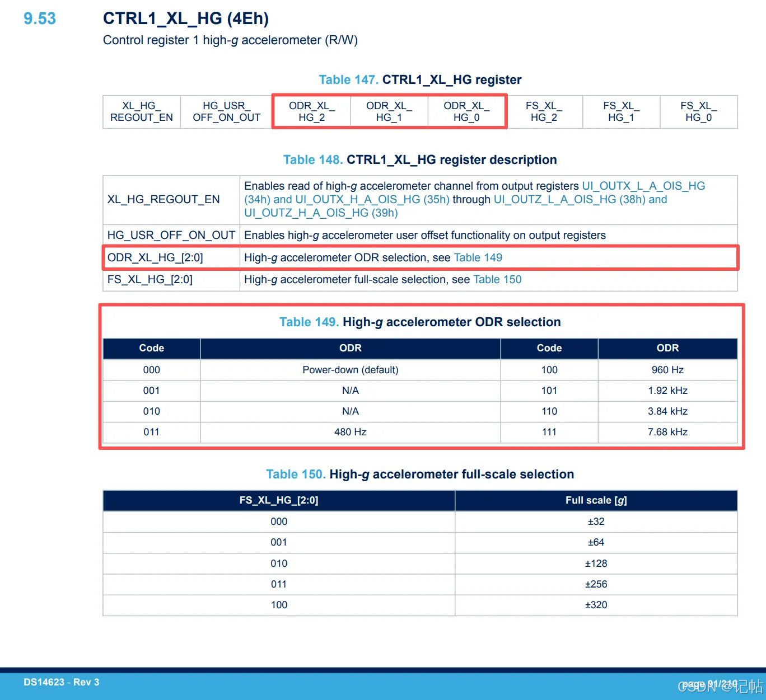Click the heading "CTRL1_XL_HG (4Eh)"
766x700 pixels.
[186, 18]
